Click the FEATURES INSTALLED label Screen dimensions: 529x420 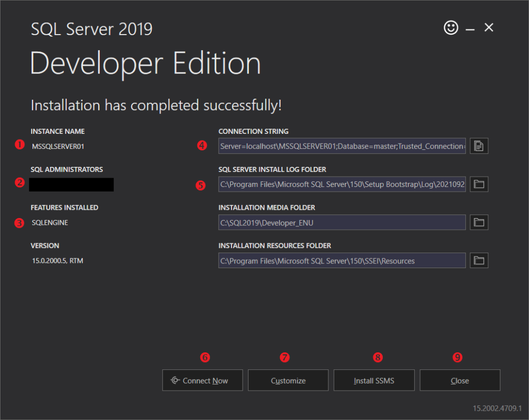65,208
